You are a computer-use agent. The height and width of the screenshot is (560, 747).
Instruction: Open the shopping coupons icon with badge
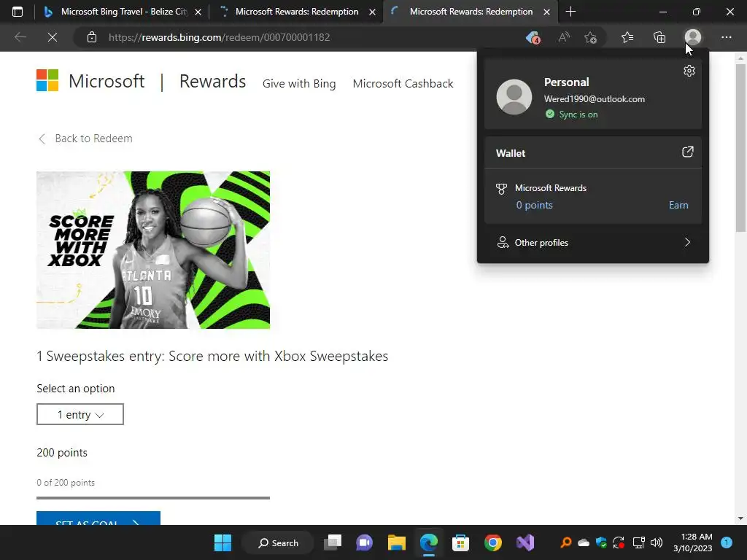point(533,37)
